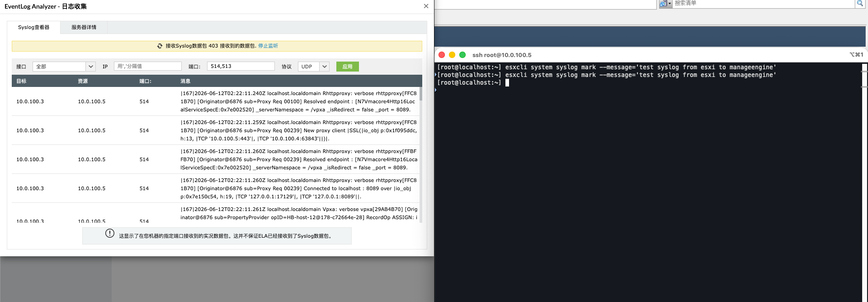The height and width of the screenshot is (302, 868).
Task: Open the 接口 dropdown showing 全部
Action: pos(64,67)
